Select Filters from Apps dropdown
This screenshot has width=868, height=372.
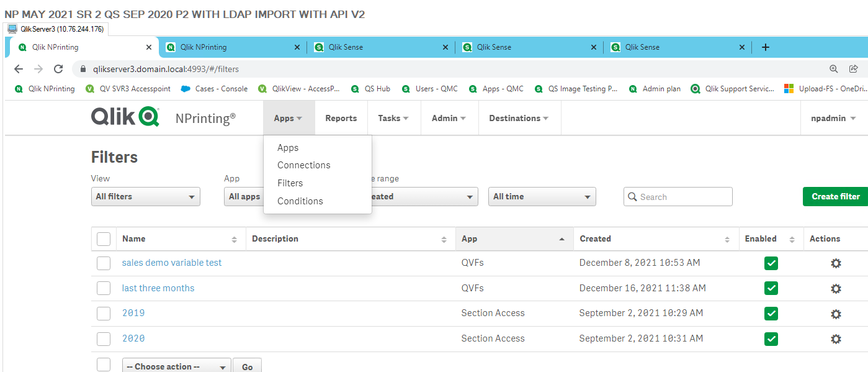click(290, 183)
